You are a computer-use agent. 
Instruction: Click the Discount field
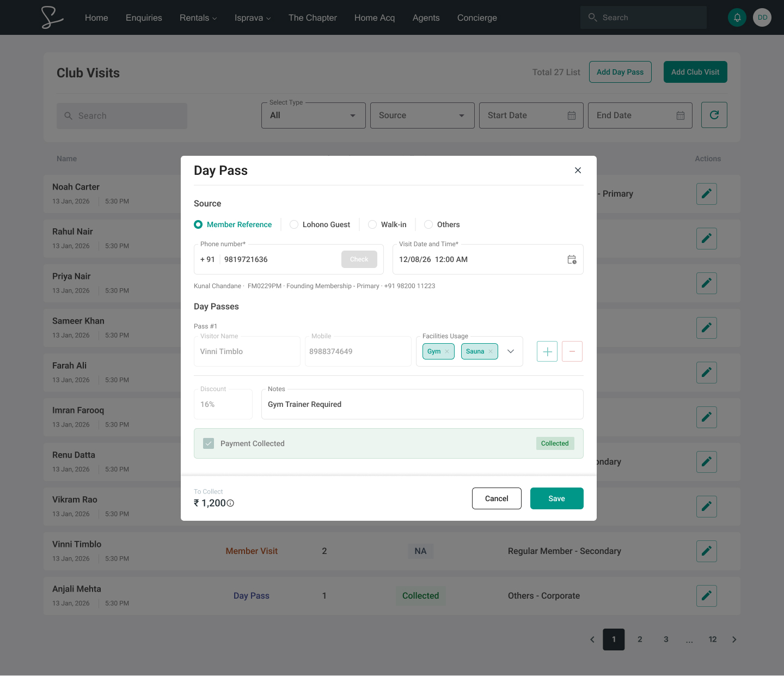coord(223,404)
